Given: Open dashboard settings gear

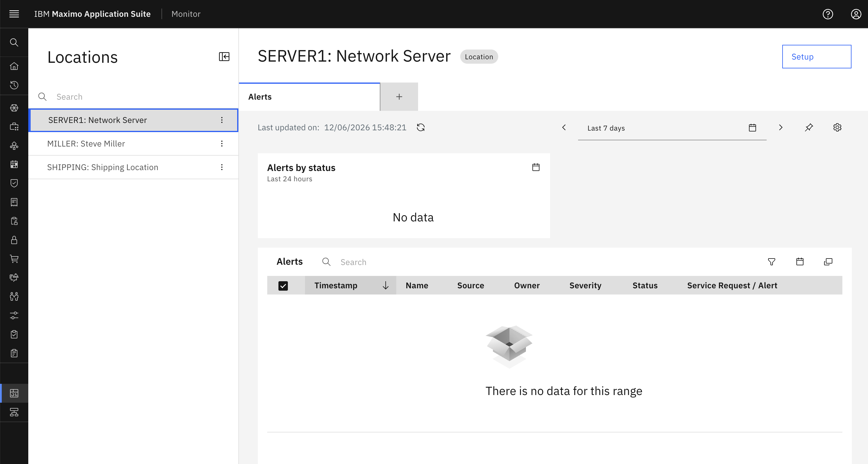Looking at the screenshot, I should pos(837,127).
